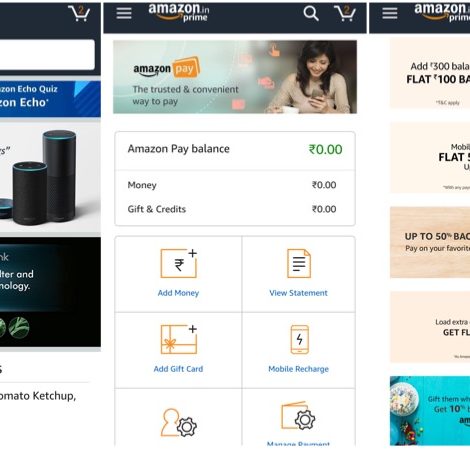Click the amazon.in prime logo
The width and height of the screenshot is (470, 449).
click(179, 13)
